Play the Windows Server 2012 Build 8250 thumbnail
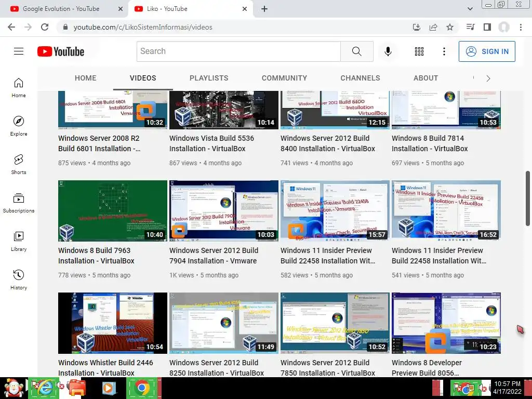Screen dimensions: 532x399 (224, 323)
